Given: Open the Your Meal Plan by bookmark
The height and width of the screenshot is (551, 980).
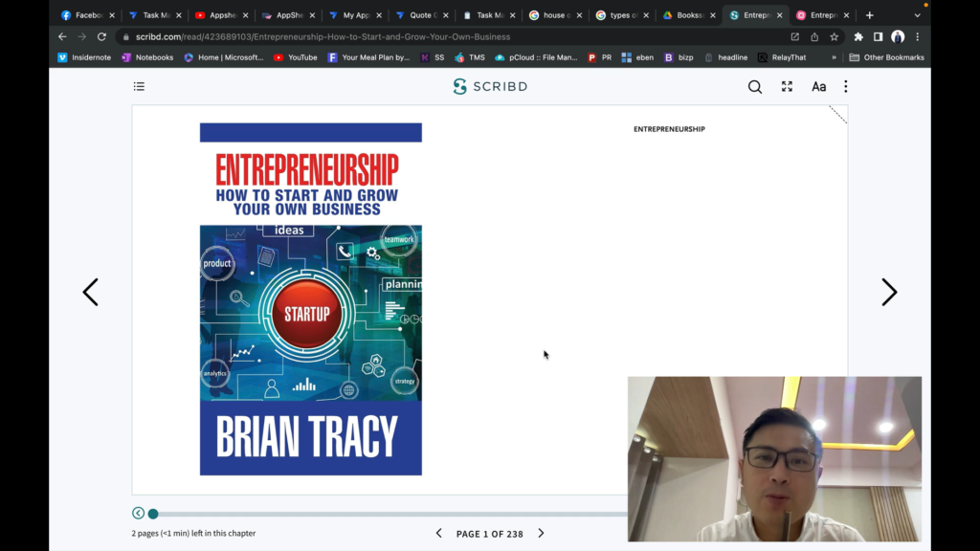Looking at the screenshot, I should pyautogui.click(x=368, y=57).
